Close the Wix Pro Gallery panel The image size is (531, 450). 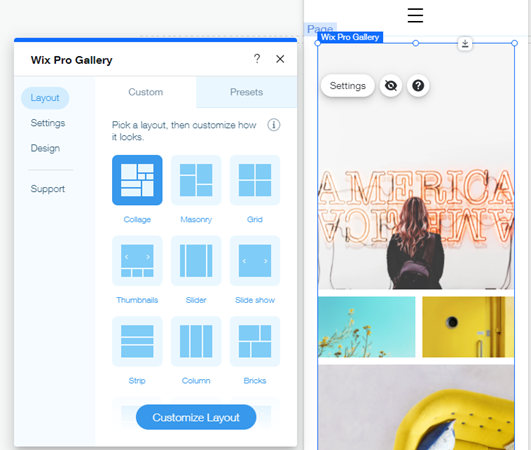pyautogui.click(x=280, y=59)
